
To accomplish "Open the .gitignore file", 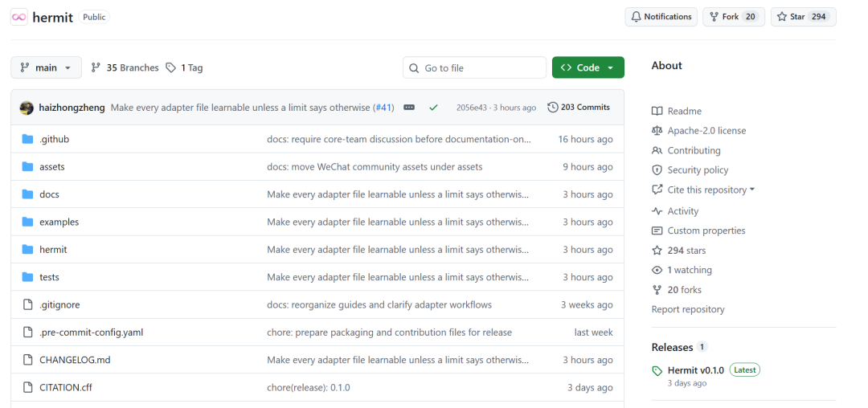I will (x=59, y=305).
